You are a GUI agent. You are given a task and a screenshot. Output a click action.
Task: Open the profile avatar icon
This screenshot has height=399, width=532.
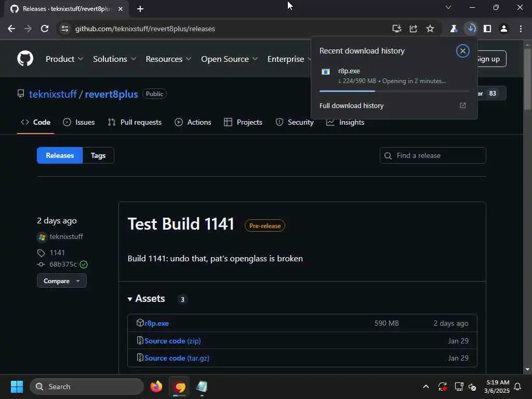click(504, 29)
